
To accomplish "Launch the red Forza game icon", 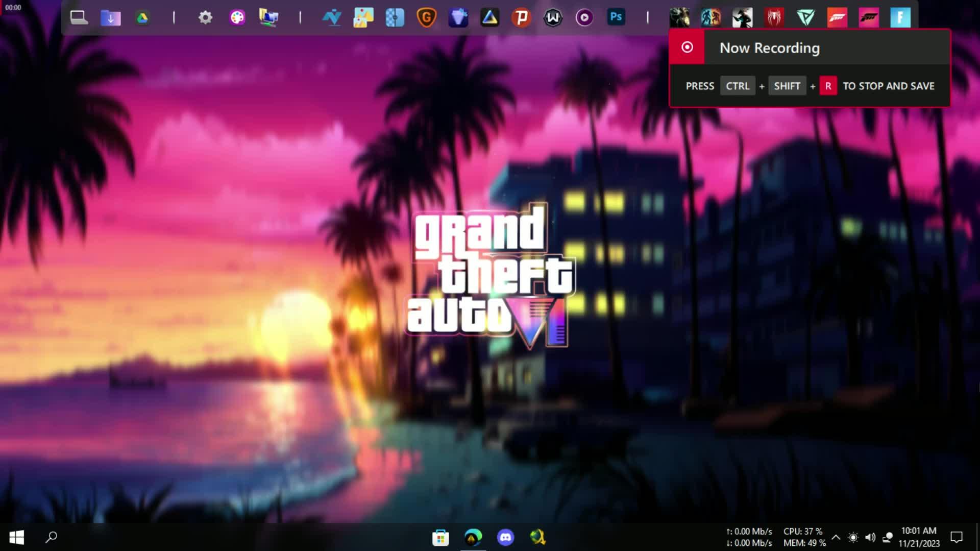I will coord(837,18).
